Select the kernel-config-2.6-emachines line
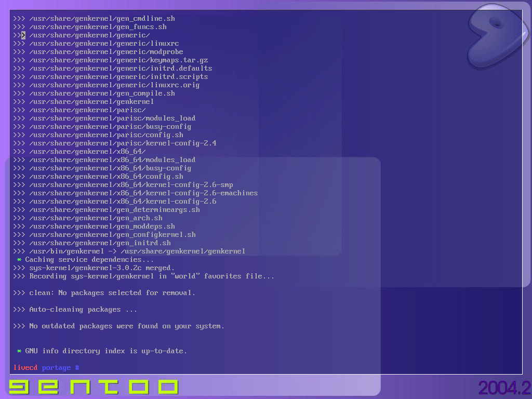Screen dimensions: 532x399 tap(136, 193)
